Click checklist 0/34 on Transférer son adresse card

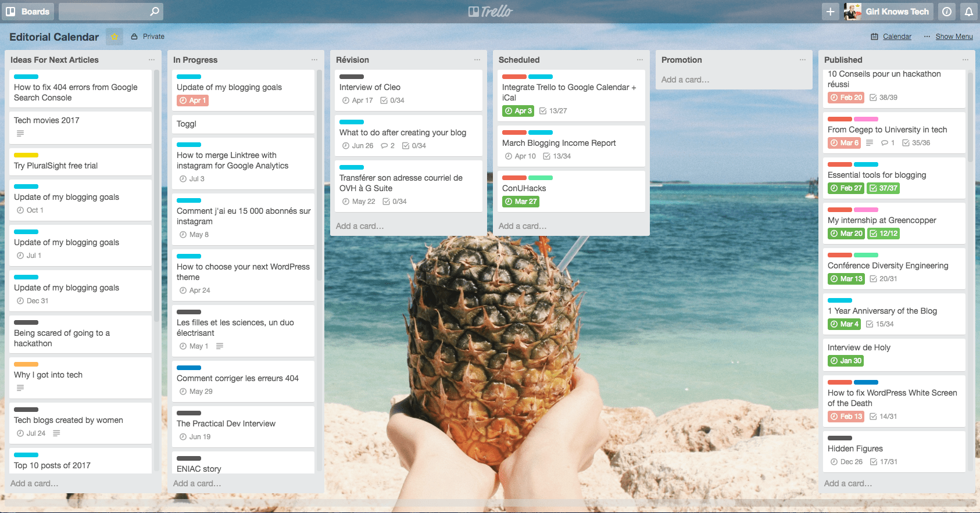(x=395, y=202)
